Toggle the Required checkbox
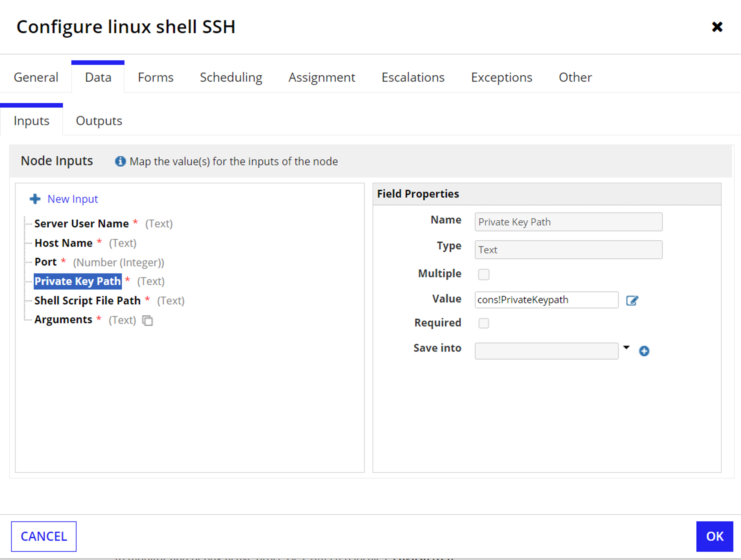The height and width of the screenshot is (560, 741). tap(483, 323)
